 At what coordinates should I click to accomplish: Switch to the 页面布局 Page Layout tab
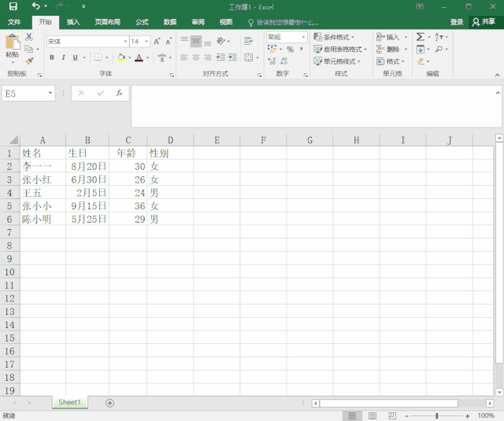pos(107,22)
